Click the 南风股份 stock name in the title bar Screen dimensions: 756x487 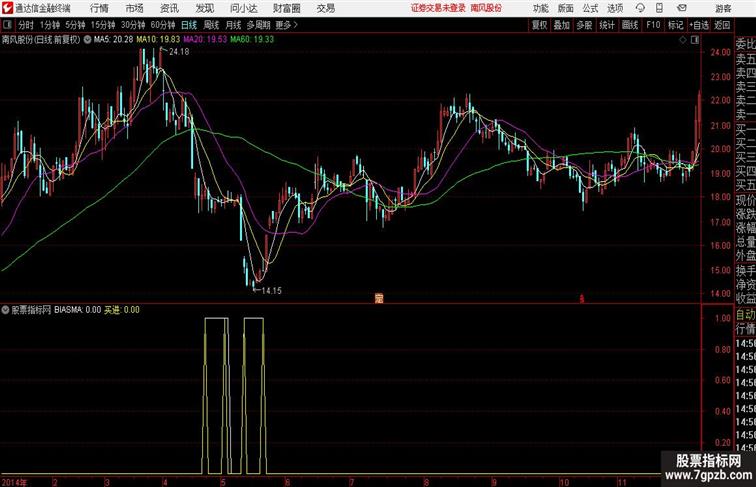(486, 8)
